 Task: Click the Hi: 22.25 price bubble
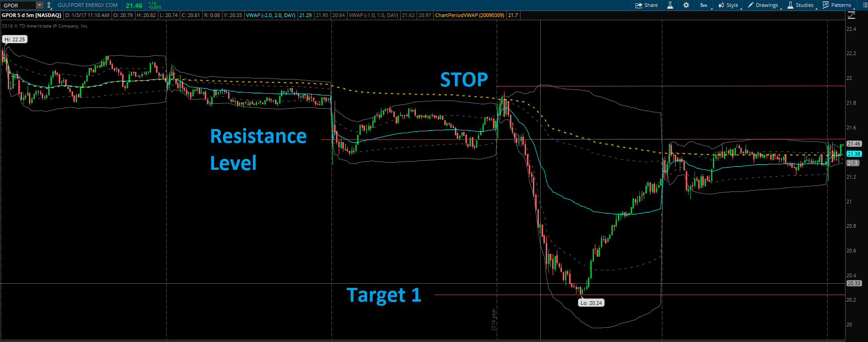click(15, 39)
